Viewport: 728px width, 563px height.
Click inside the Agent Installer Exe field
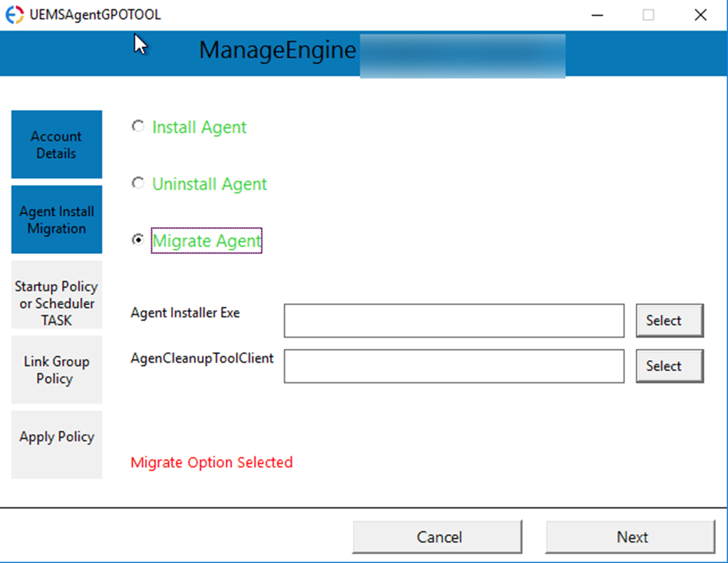click(x=454, y=320)
